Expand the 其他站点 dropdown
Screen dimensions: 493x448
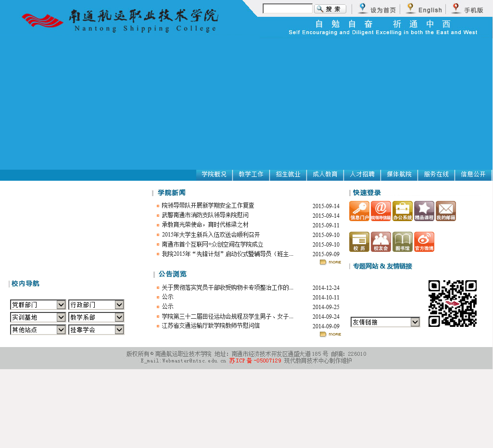(x=38, y=330)
